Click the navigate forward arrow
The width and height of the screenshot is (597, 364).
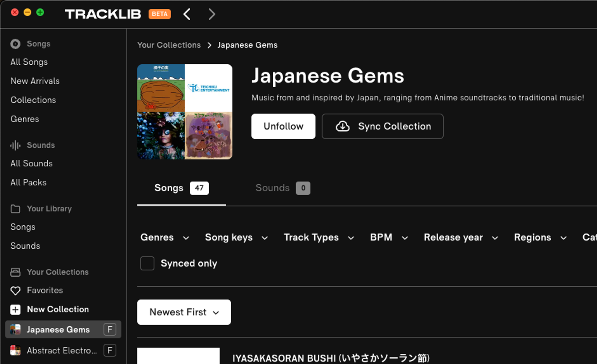(x=211, y=14)
